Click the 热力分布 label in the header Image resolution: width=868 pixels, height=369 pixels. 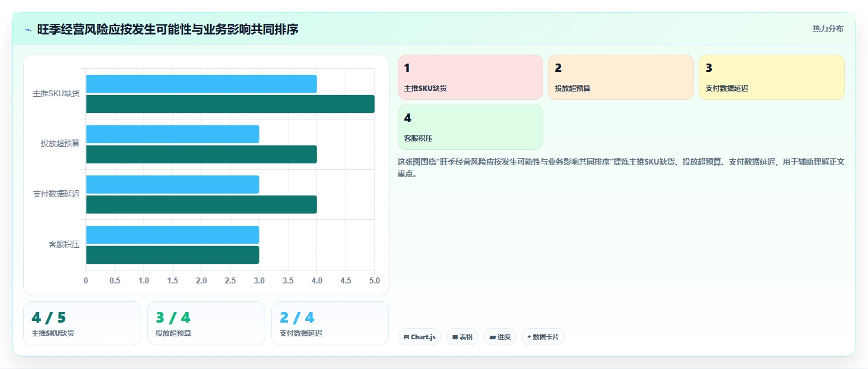828,29
